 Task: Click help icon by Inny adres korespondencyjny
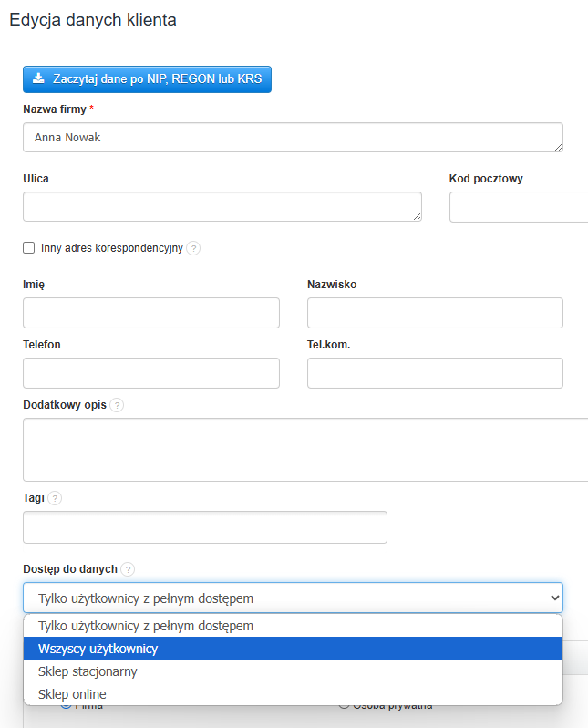193,248
